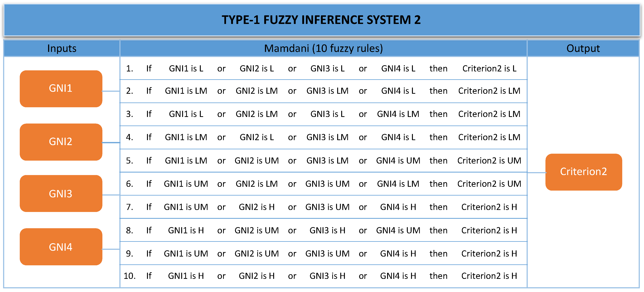Click the Inputs column header
644x292 pixels.
tap(62, 48)
